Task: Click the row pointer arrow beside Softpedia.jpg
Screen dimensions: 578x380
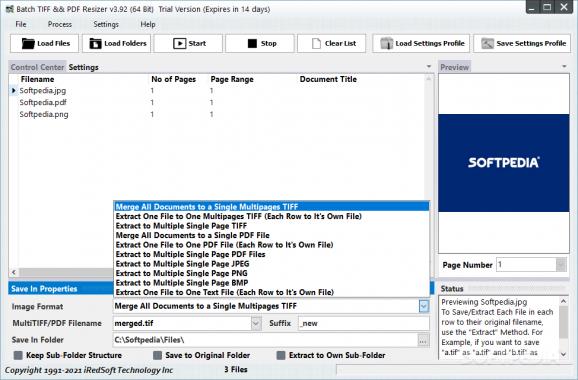Action: (13, 90)
